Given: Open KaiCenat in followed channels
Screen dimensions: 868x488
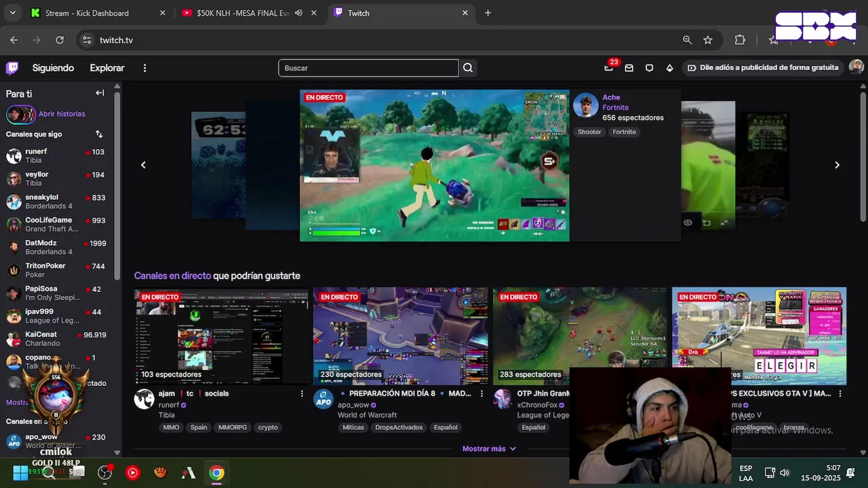Looking at the screenshot, I should tap(56, 339).
